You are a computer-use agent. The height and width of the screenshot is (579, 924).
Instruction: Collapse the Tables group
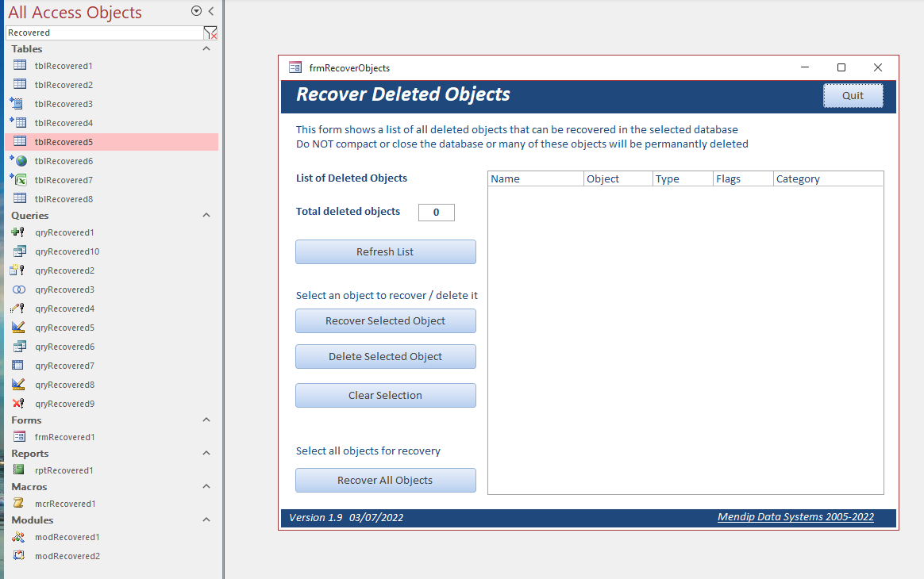tap(206, 48)
